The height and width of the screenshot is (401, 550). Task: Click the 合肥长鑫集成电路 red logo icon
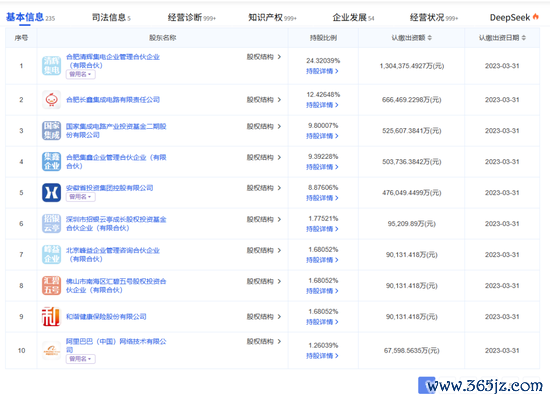52,100
